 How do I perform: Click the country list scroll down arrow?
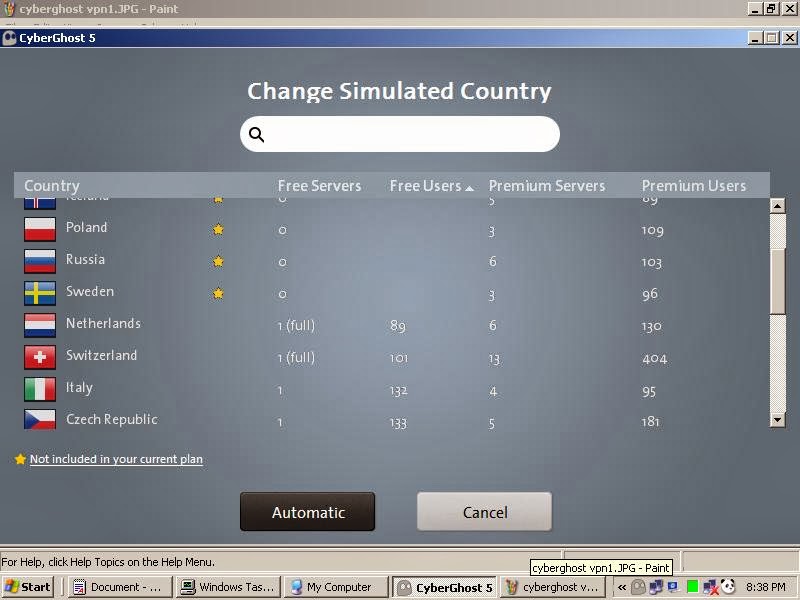[x=778, y=420]
